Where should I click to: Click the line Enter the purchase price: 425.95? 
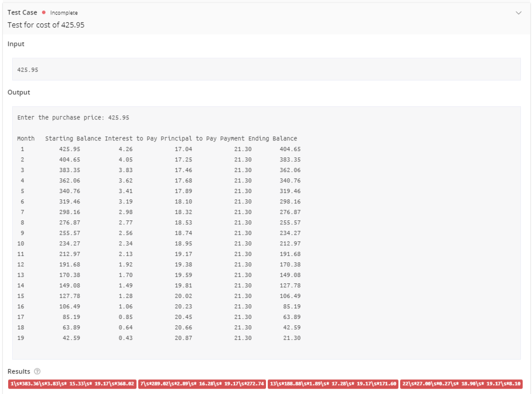(x=73, y=117)
